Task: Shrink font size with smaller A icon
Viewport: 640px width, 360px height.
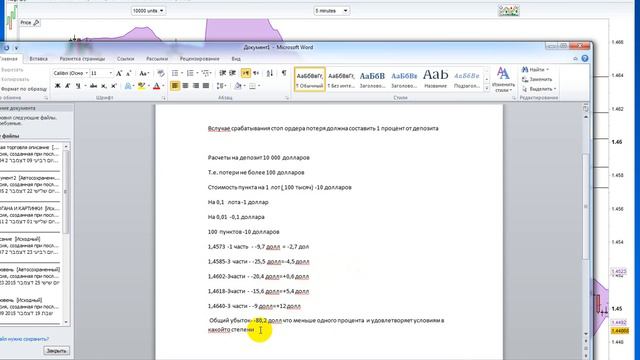Action: (129, 73)
